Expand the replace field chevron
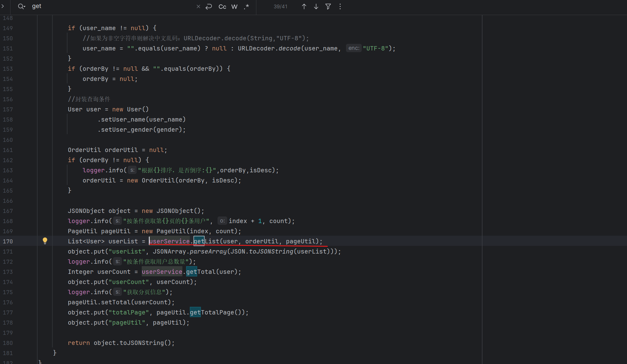 3,6
